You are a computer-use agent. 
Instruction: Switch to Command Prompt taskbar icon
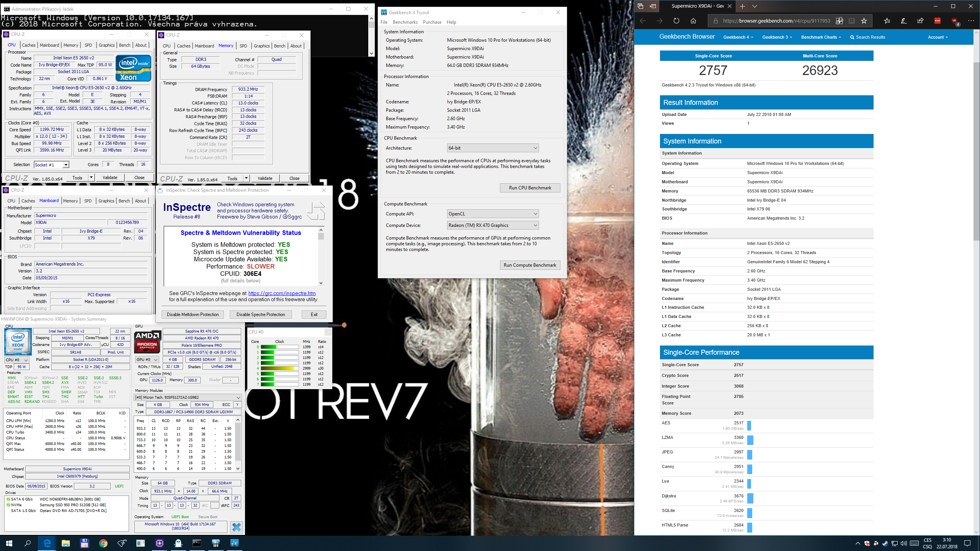point(197,543)
